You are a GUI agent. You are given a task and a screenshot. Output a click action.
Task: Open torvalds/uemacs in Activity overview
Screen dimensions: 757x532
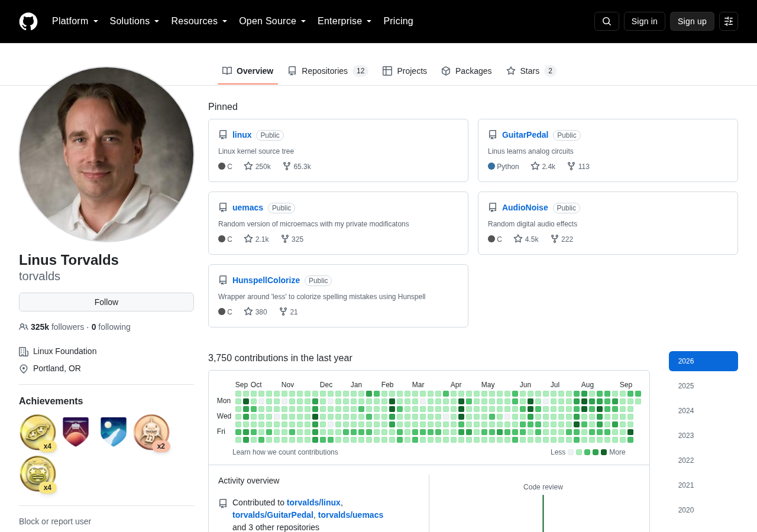pos(351,515)
